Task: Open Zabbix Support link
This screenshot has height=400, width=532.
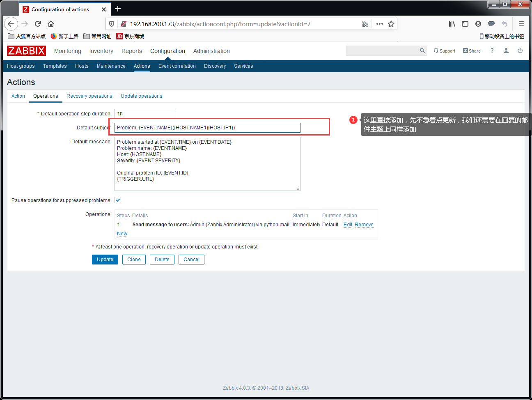Action: click(445, 51)
